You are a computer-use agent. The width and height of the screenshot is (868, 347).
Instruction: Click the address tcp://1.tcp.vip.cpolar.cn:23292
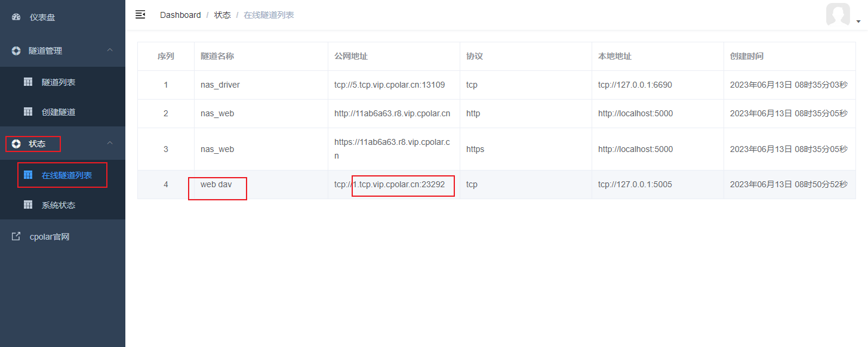pyautogui.click(x=389, y=184)
